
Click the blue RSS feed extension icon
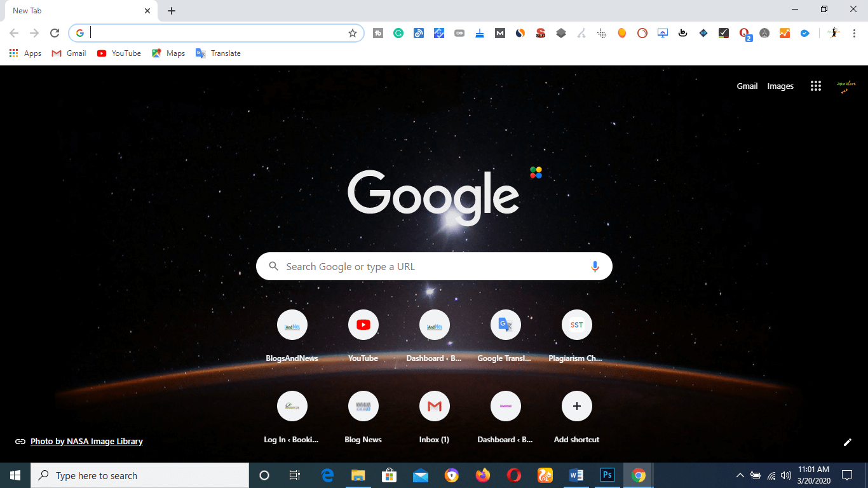tap(419, 33)
